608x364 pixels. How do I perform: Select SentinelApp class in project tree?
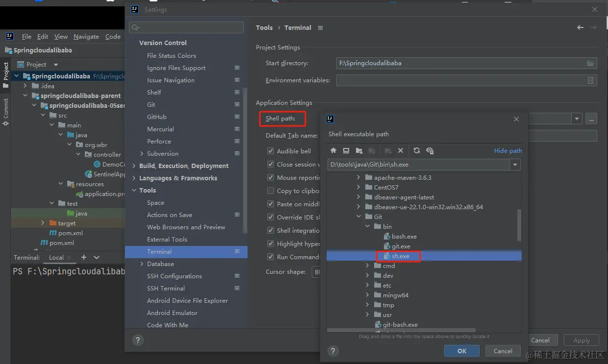point(105,174)
